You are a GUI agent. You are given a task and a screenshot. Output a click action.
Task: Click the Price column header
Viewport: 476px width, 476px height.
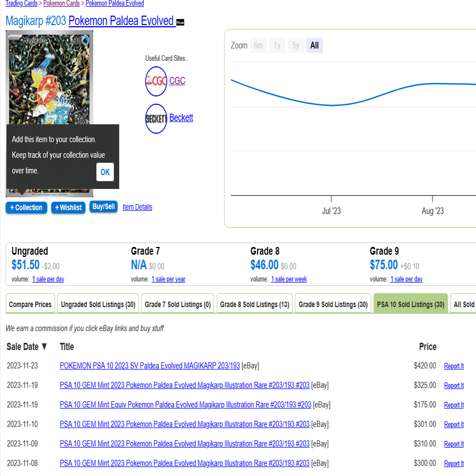click(428, 346)
